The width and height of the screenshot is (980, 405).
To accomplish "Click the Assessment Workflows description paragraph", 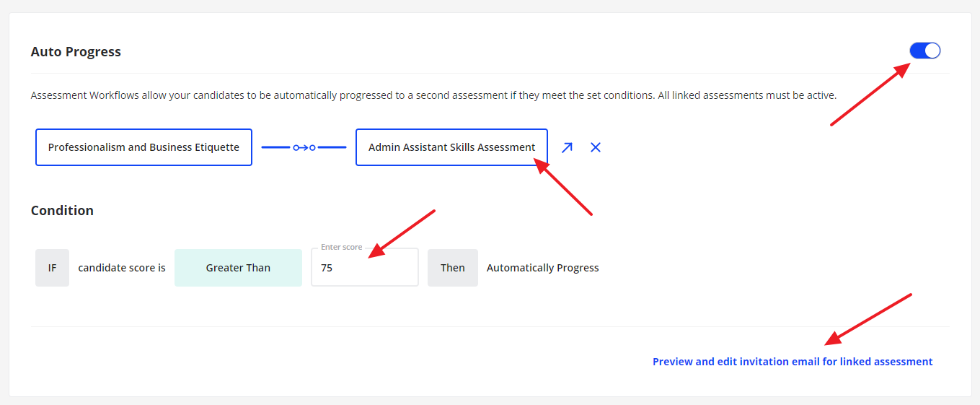I will [433, 95].
